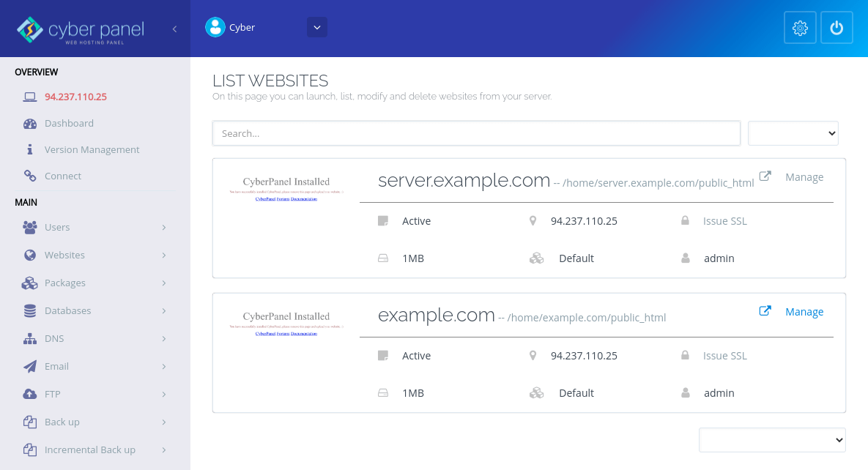Open the dropdown next to search box
Screen dimensions: 868x470
coord(793,133)
